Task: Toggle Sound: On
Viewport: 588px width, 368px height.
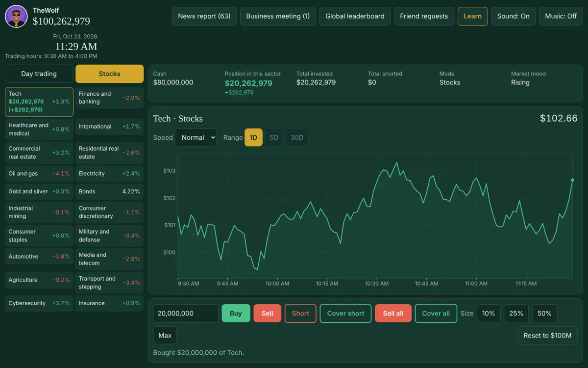Action: [513, 16]
